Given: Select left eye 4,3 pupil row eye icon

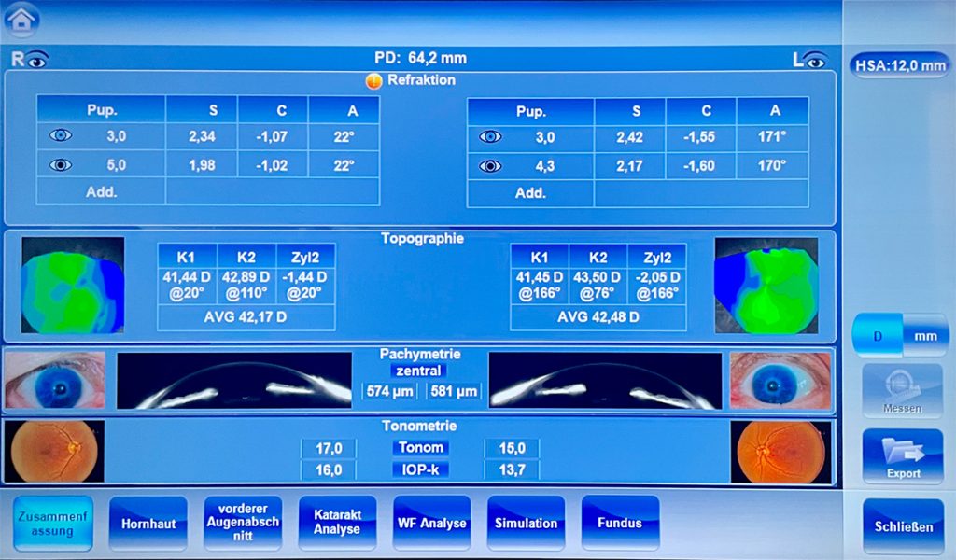Looking at the screenshot, I should pyautogui.click(x=490, y=165).
